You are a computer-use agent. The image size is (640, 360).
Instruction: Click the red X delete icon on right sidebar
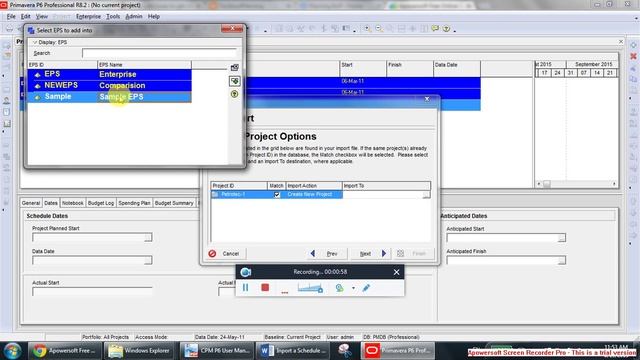633,56
